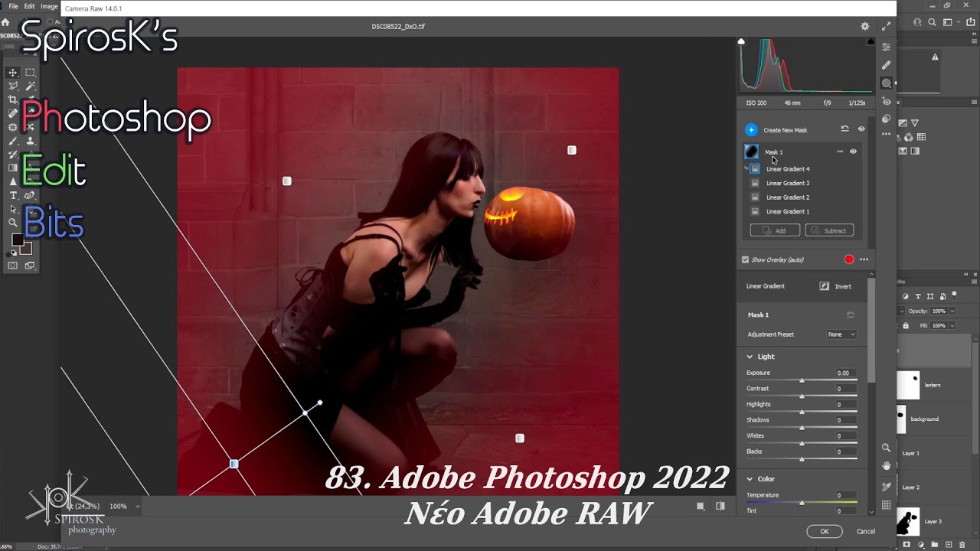Collapse the Light section
The height and width of the screenshot is (551, 980).
pyautogui.click(x=750, y=357)
